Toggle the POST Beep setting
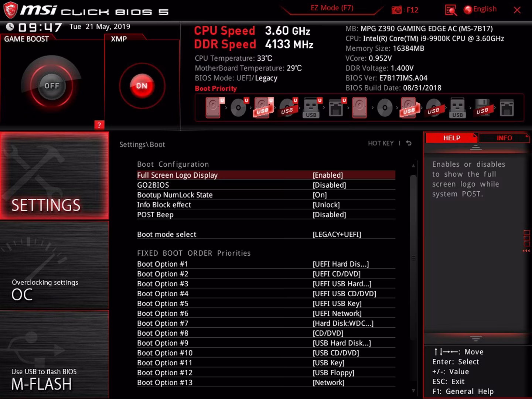 pyautogui.click(x=266, y=215)
